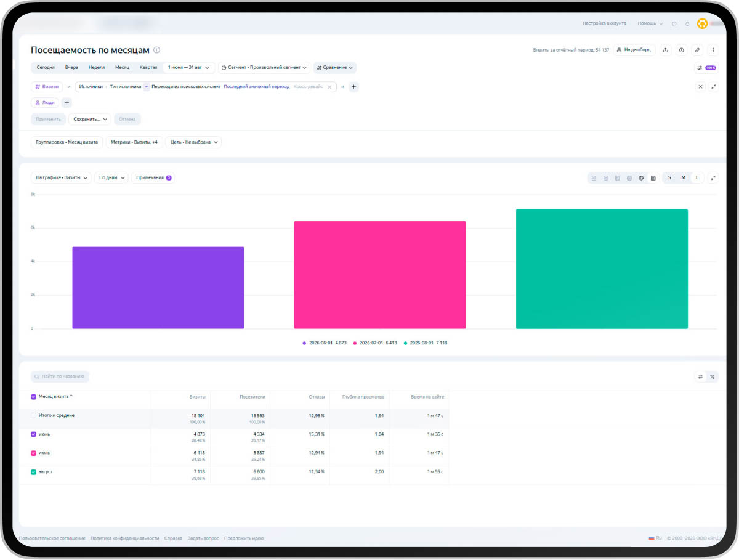The height and width of the screenshot is (560, 739).
Task: Click the Найти по названию search field
Action: pyautogui.click(x=60, y=376)
